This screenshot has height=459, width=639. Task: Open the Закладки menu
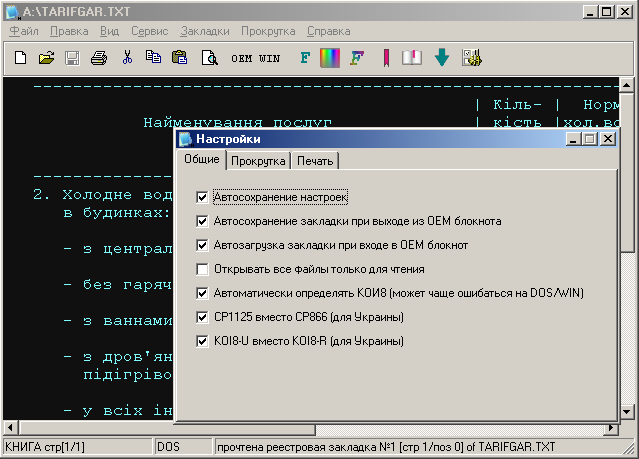point(205,31)
